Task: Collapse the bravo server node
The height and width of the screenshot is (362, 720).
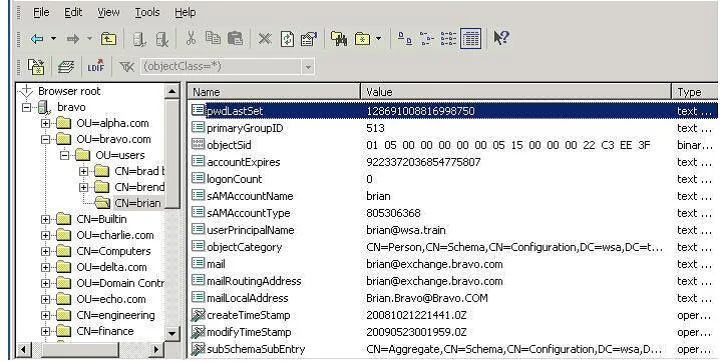Action: (26, 107)
